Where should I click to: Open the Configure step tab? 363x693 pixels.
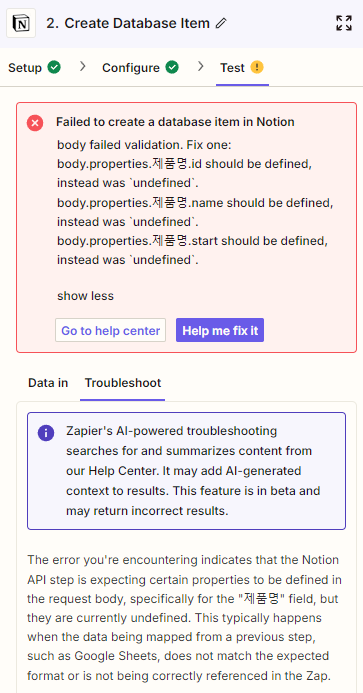141,68
